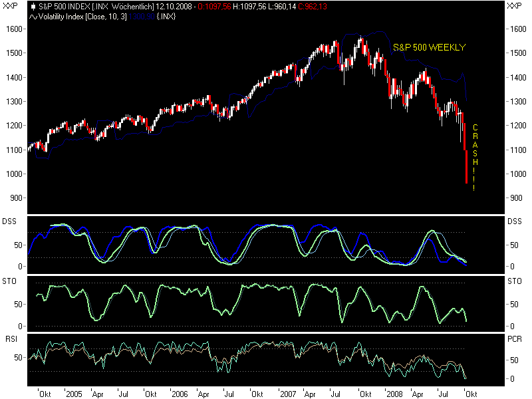532x399 pixels.
Task: Click the low value L:960,14
Action: click(x=282, y=7)
